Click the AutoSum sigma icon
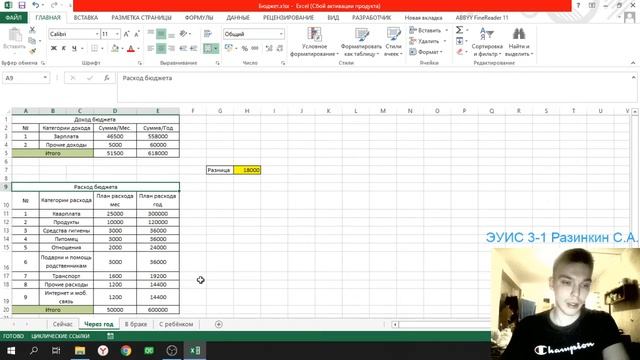 click(460, 30)
